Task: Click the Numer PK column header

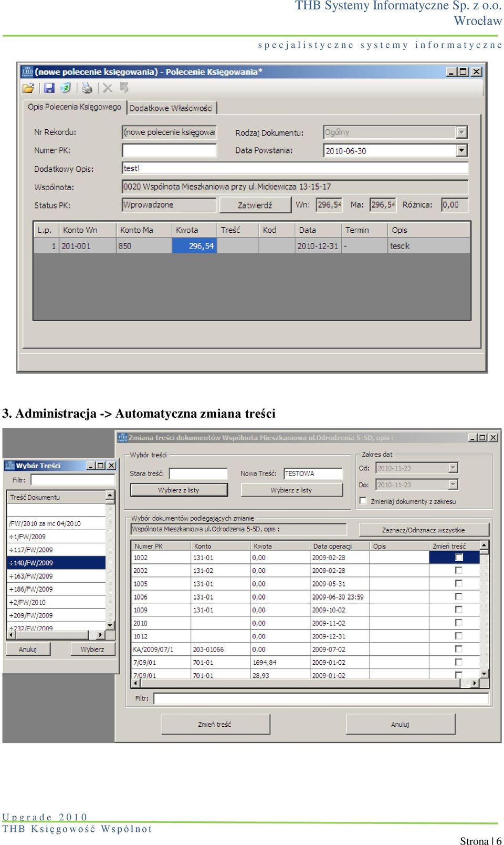Action: (161, 546)
